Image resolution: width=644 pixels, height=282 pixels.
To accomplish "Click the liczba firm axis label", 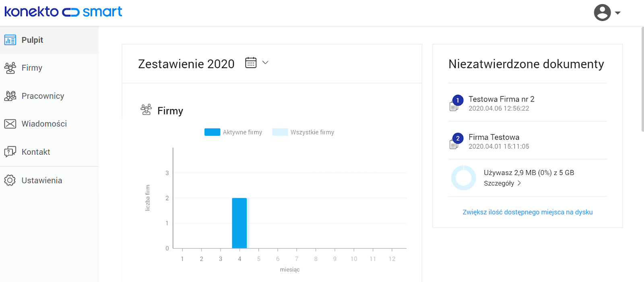I will click(x=147, y=198).
